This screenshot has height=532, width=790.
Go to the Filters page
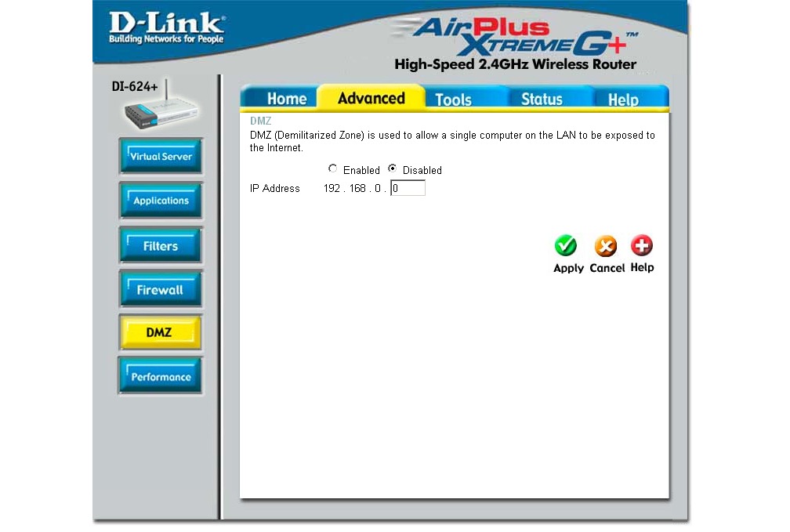(161, 245)
